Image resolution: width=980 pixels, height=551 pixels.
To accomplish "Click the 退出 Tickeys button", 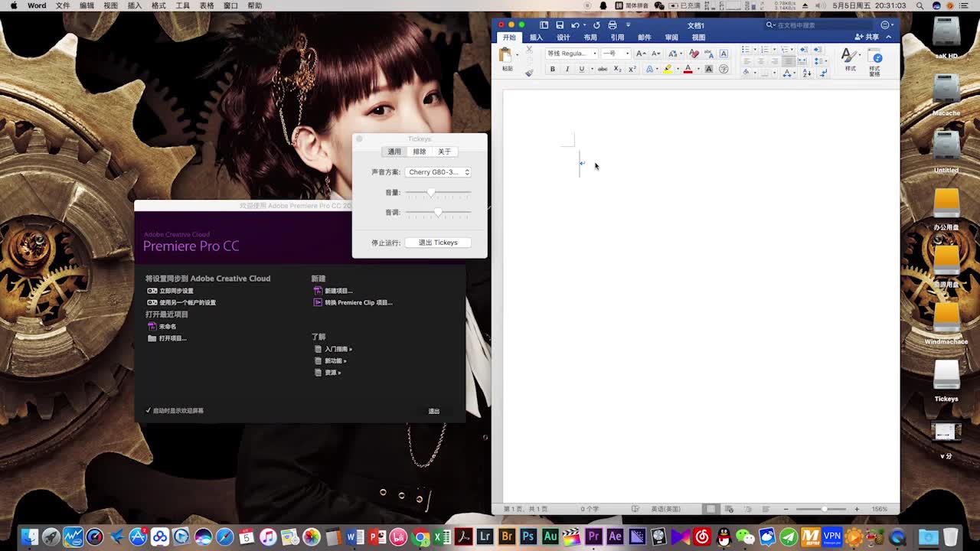I will pos(438,243).
